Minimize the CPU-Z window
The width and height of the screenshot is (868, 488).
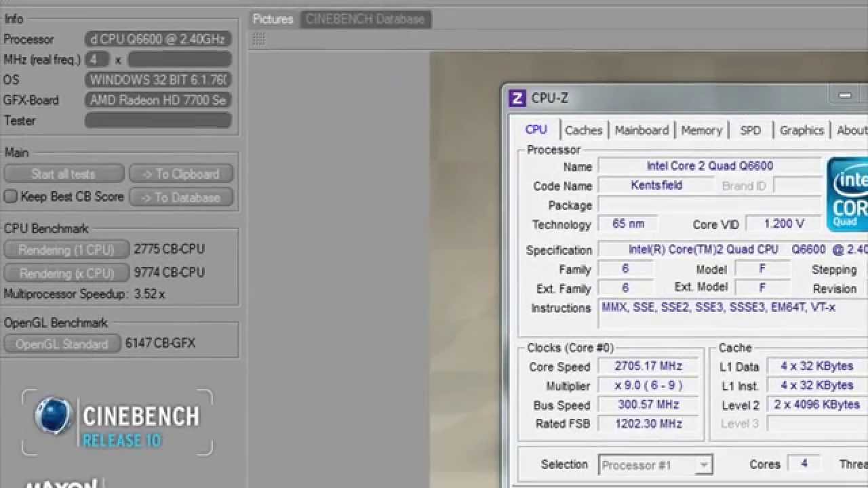point(845,96)
